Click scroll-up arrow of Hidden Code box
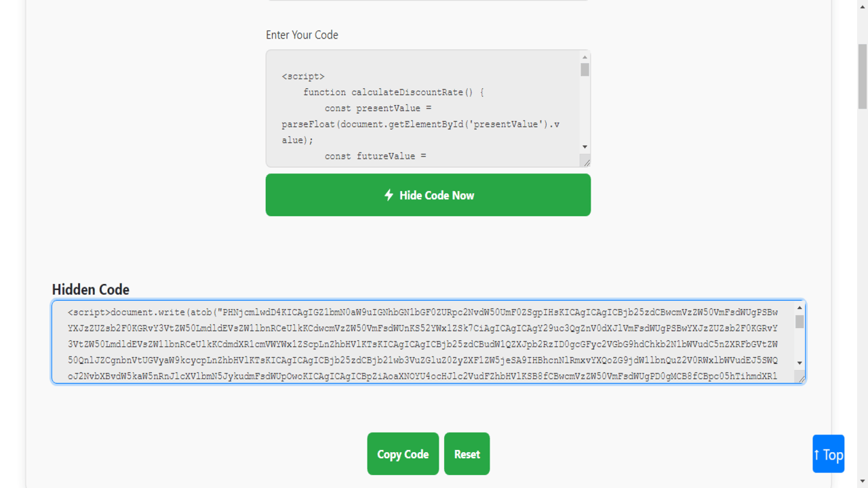The width and height of the screenshot is (868, 488). [x=800, y=308]
